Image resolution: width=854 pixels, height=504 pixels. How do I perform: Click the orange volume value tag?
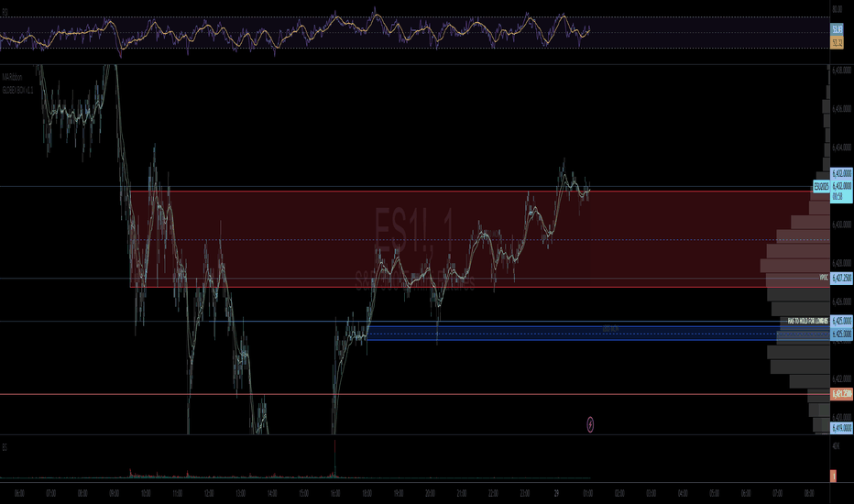(833, 476)
